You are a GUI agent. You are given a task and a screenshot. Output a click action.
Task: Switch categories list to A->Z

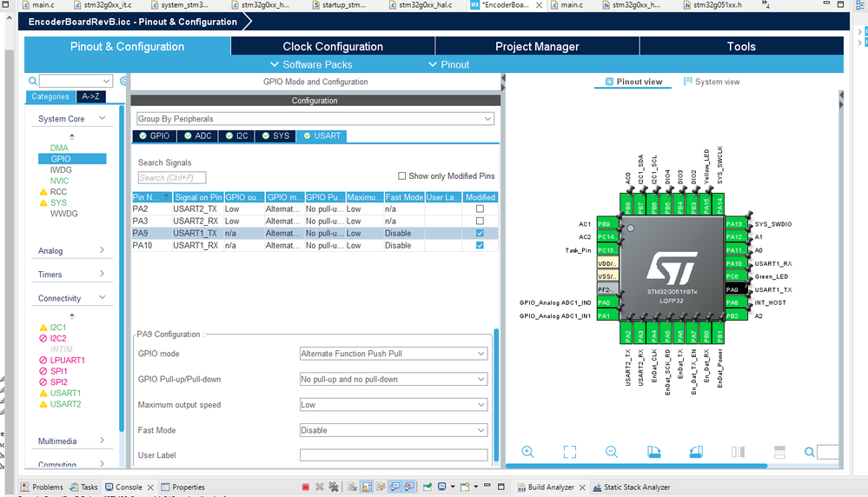tap(90, 96)
